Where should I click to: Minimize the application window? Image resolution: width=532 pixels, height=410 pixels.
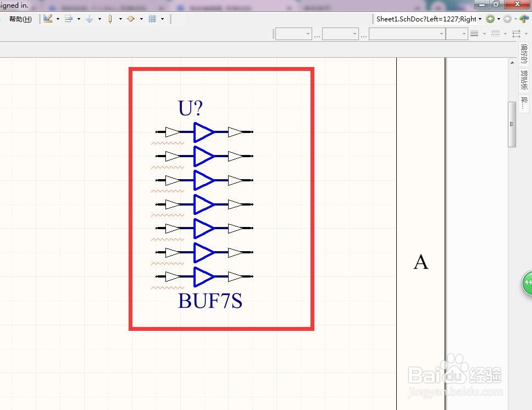coord(482,4)
